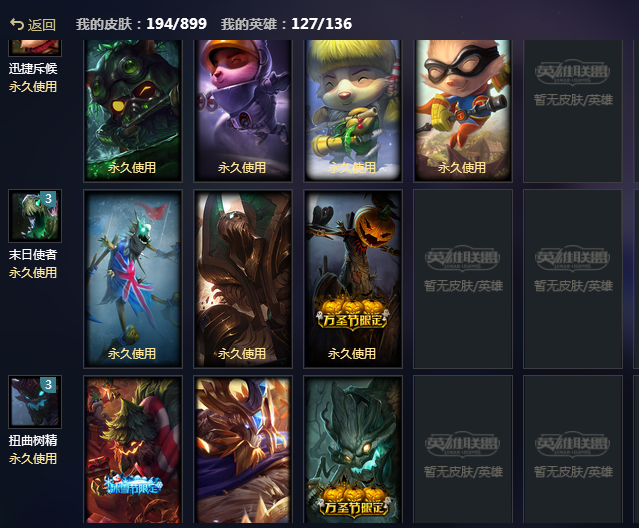The width and height of the screenshot is (639, 528).
Task: Click the 万圣节限定 badge on scarecrow skin
Action: (353, 315)
